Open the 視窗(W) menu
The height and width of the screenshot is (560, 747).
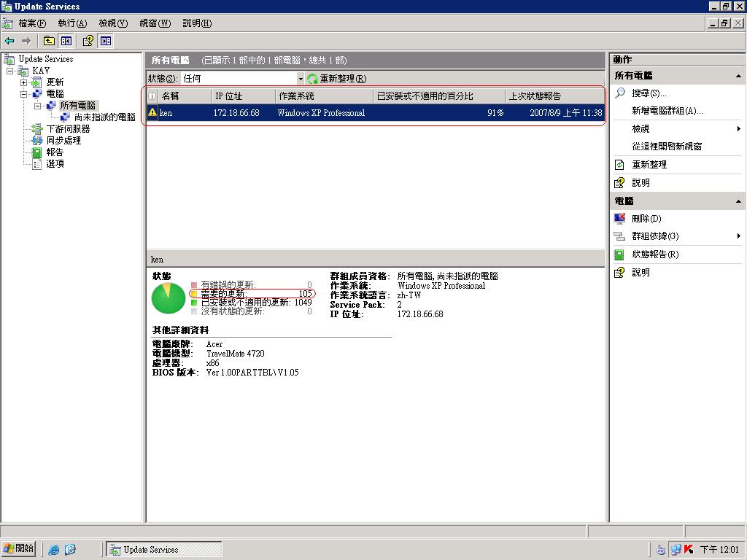click(x=155, y=23)
